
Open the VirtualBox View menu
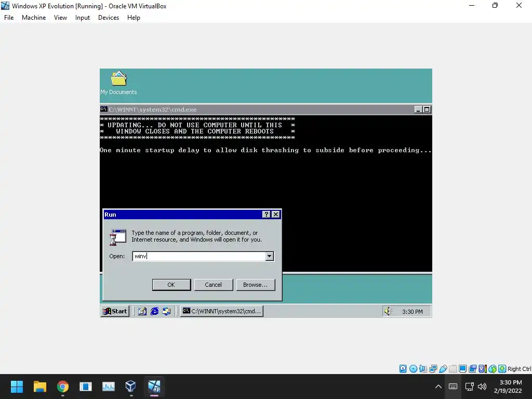60,18
